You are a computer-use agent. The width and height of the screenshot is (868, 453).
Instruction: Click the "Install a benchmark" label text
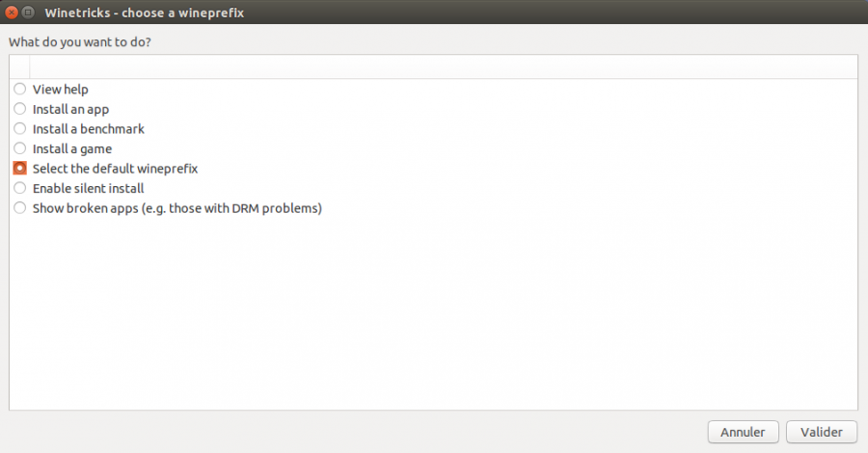pyautogui.click(x=89, y=129)
